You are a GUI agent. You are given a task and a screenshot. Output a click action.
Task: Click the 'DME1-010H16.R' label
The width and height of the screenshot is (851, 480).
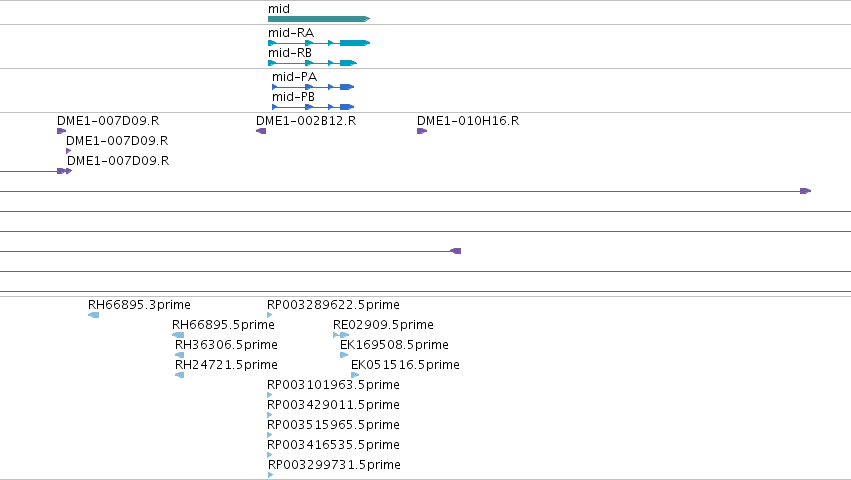click(x=468, y=121)
